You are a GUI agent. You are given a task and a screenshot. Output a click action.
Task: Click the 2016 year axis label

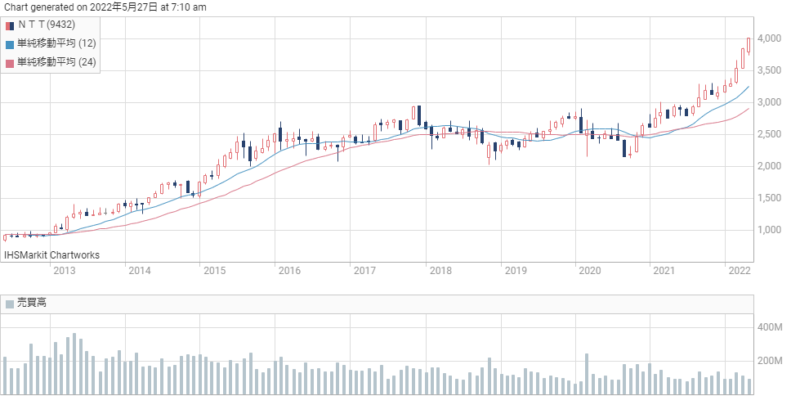[289, 271]
